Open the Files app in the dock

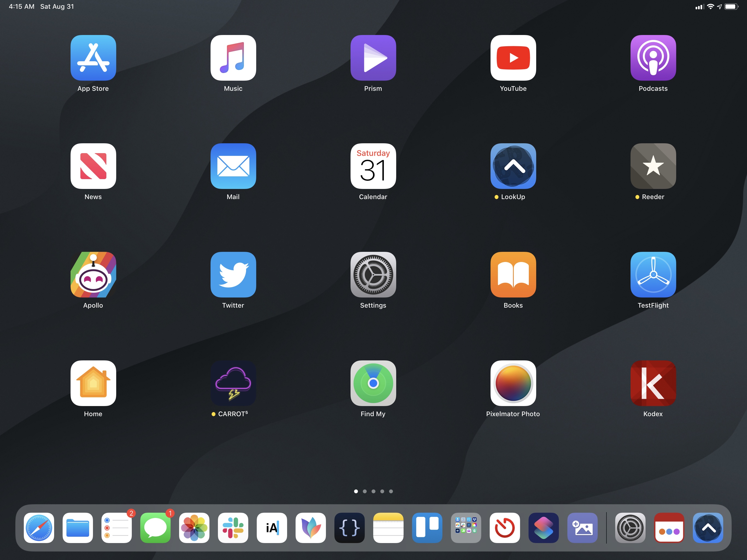[x=78, y=528]
